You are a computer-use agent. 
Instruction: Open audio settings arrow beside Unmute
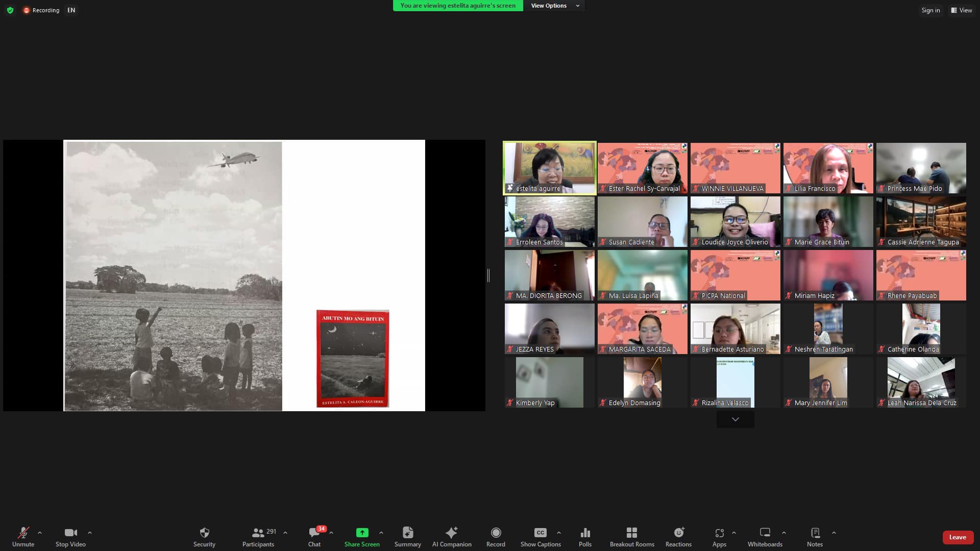point(40,533)
